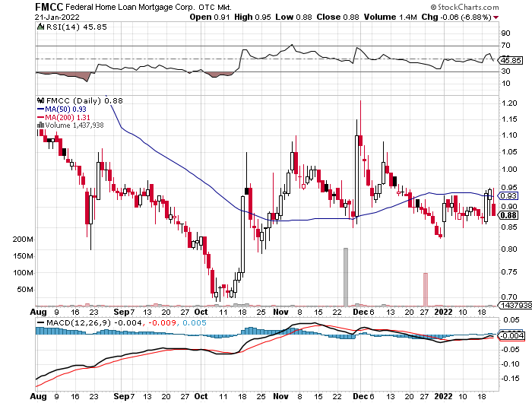The image size is (532, 403).
Task: Click the Federal Home Loan Mortgage Corp. name
Action: click(130, 7)
